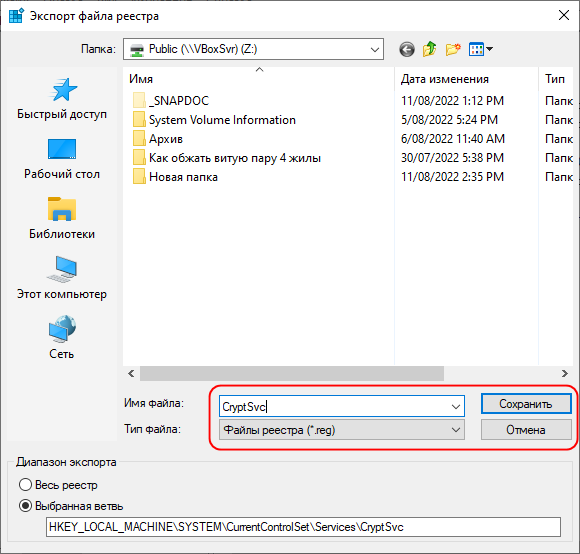Go up one folder level
Viewport: 580px width, 554px height.
click(x=429, y=49)
